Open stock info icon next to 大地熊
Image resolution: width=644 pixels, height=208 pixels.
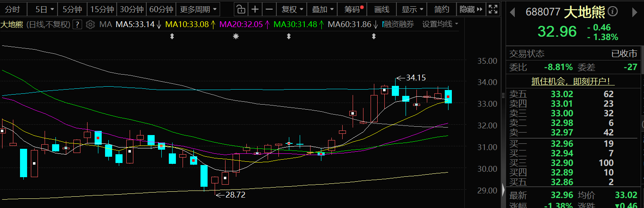[x=613, y=12]
